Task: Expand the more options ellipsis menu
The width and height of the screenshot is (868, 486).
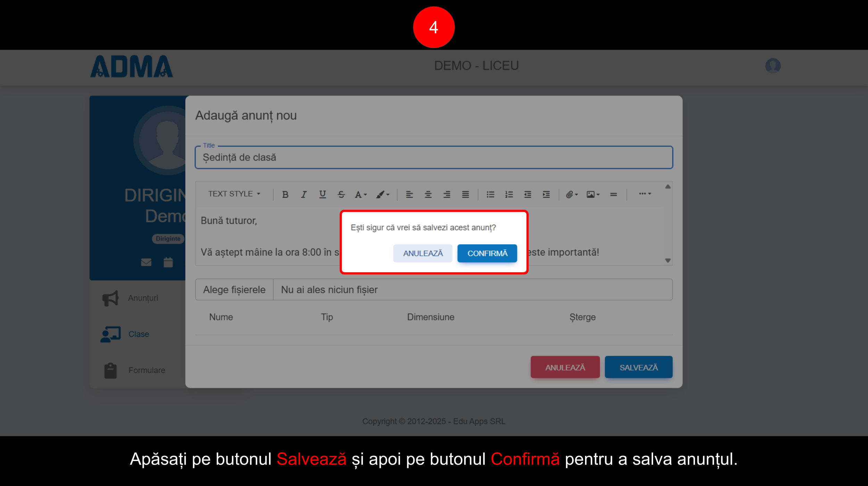Action: coord(645,194)
